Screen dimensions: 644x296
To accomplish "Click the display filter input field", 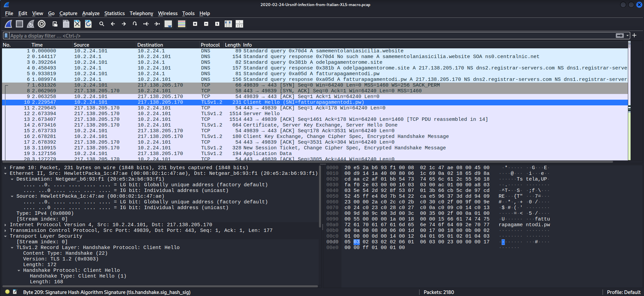I will [312, 36].
